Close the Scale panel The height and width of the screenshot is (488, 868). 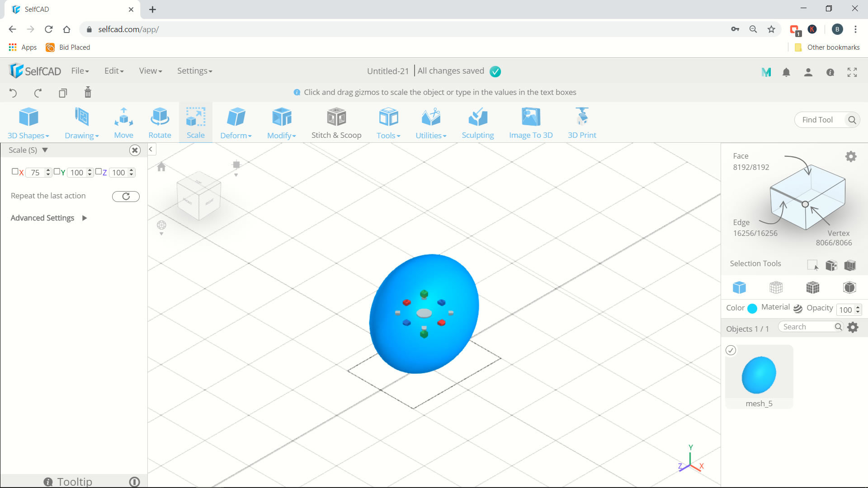(x=135, y=150)
